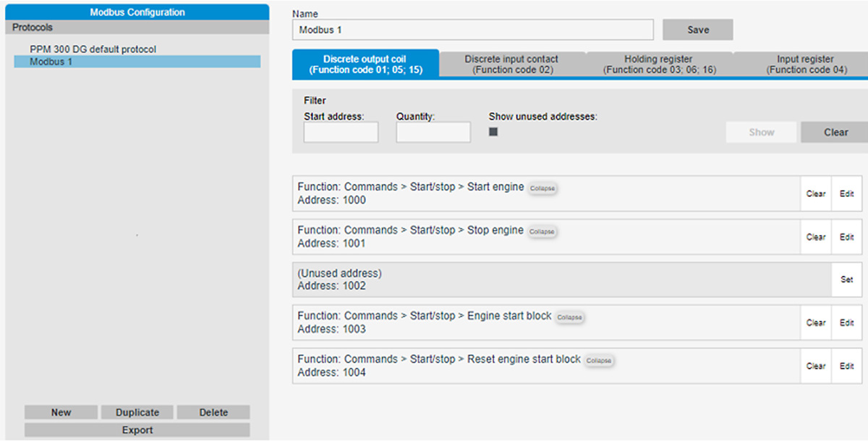Switch to the Discrete input contact tab

(511, 64)
